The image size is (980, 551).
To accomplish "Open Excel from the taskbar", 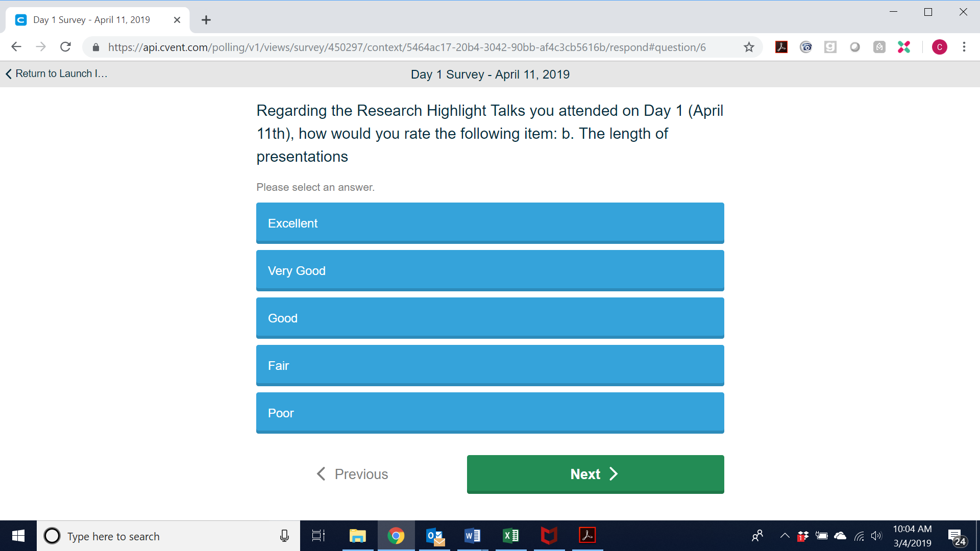I will (x=511, y=536).
